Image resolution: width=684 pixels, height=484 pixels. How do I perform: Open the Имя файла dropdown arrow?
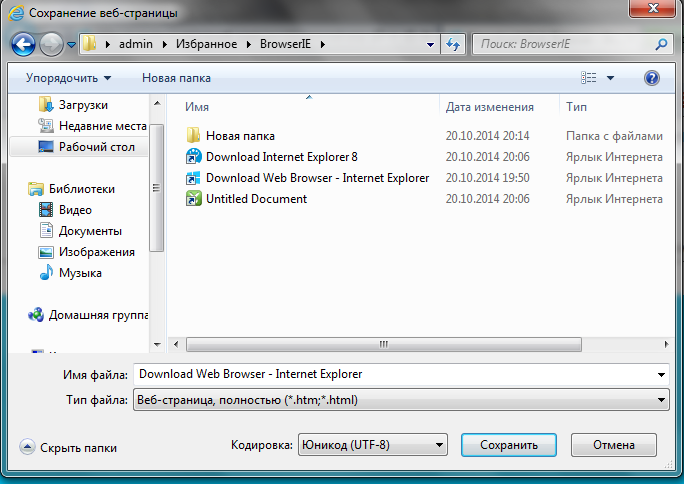click(x=661, y=375)
